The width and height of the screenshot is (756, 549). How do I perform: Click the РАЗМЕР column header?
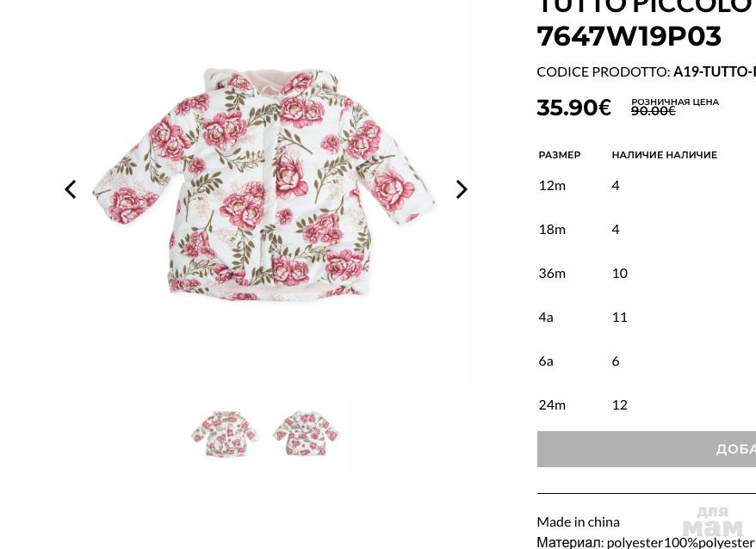(560, 155)
